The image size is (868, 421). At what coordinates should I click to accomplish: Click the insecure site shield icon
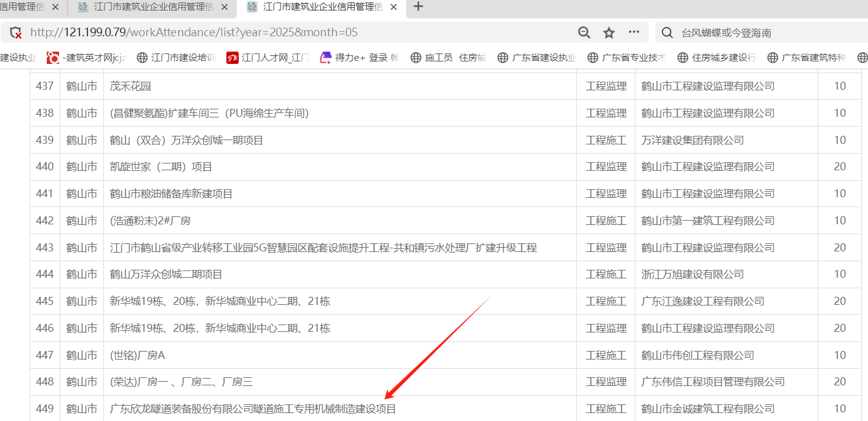click(16, 33)
